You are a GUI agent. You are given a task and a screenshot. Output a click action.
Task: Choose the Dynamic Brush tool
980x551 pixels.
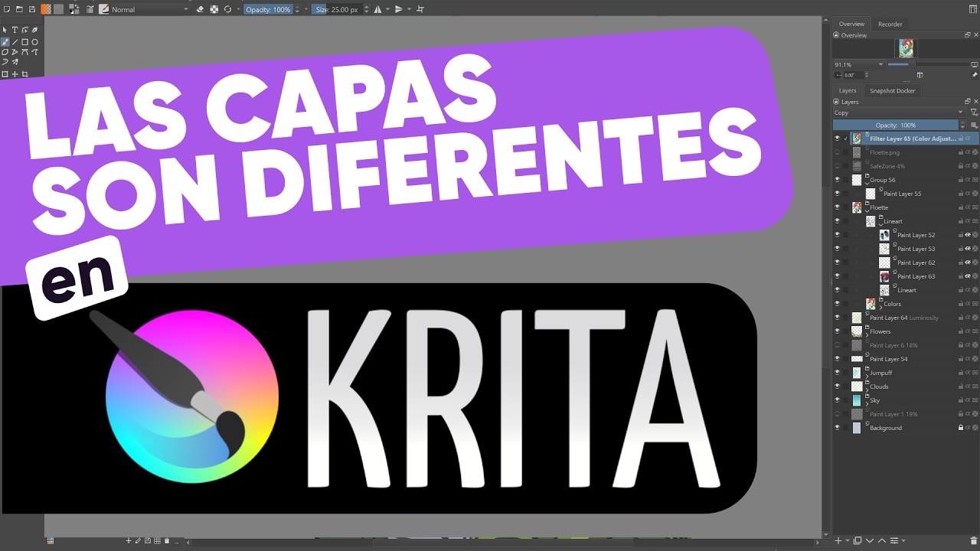(5, 62)
